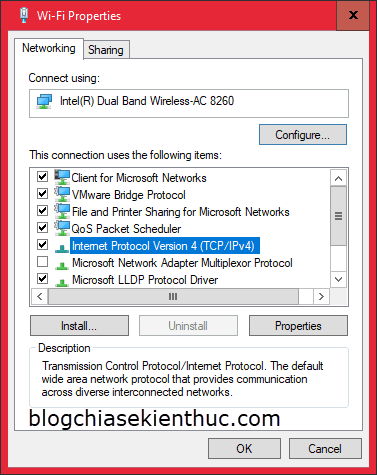
Task: Click the Configure... button
Action: pyautogui.click(x=303, y=135)
